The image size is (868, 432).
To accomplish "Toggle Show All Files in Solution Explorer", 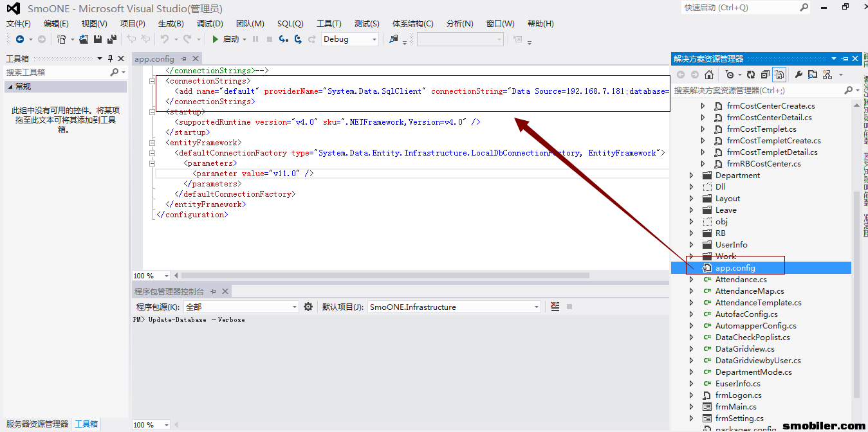I will click(x=779, y=75).
